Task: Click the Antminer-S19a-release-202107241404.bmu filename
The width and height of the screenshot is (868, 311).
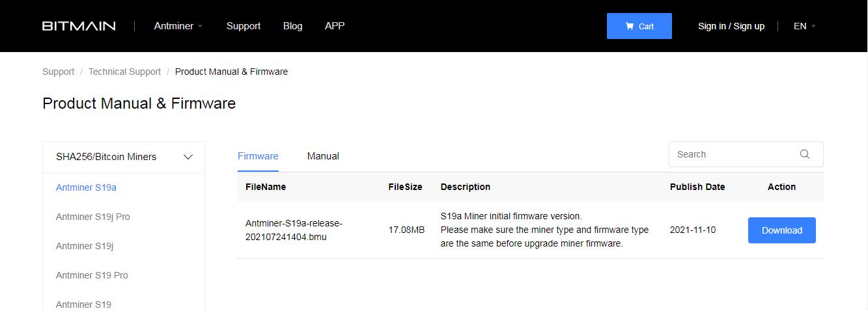Action: pyautogui.click(x=294, y=230)
